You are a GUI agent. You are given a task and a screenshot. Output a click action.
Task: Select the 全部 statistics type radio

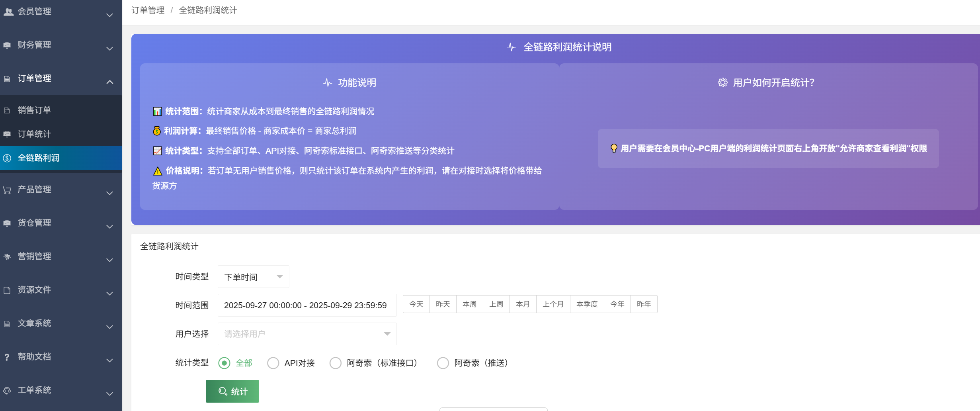point(225,363)
